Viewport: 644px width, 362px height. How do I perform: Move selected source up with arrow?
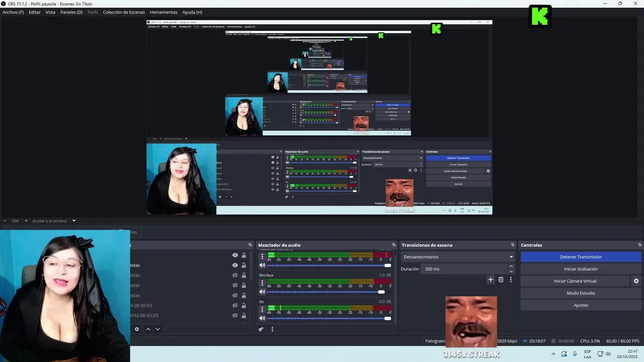click(148, 329)
